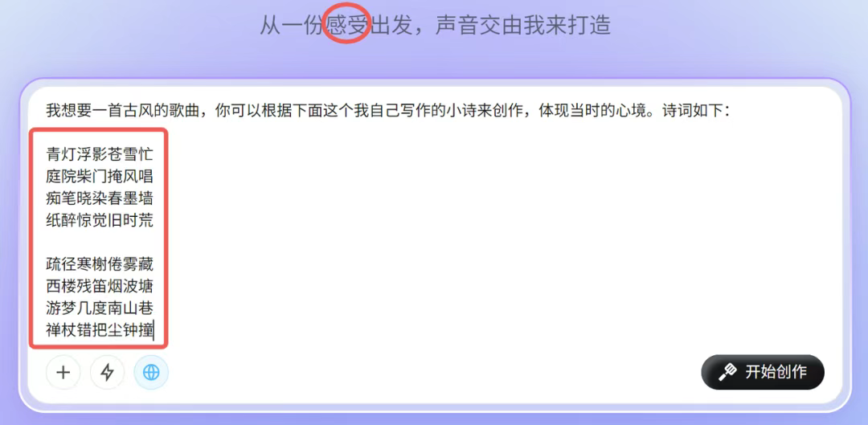868x425 pixels.
Task: Click the poem line 纸醉惊觉旧时荒
Action: (x=100, y=221)
